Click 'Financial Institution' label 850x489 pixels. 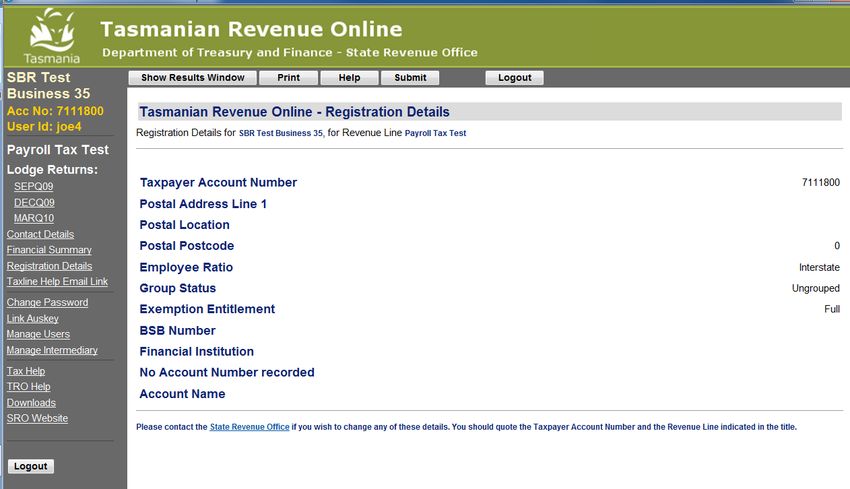tap(196, 352)
